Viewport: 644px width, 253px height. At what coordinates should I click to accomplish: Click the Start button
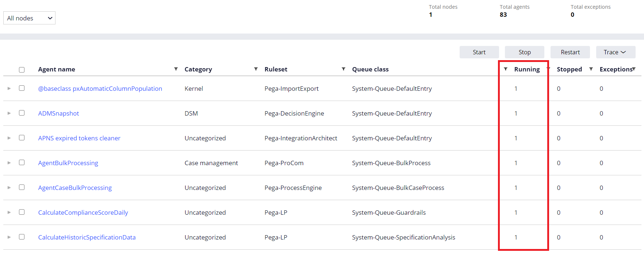tap(479, 52)
